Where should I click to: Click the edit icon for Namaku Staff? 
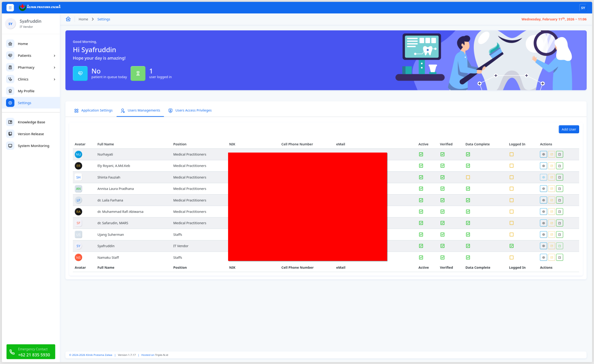click(559, 258)
